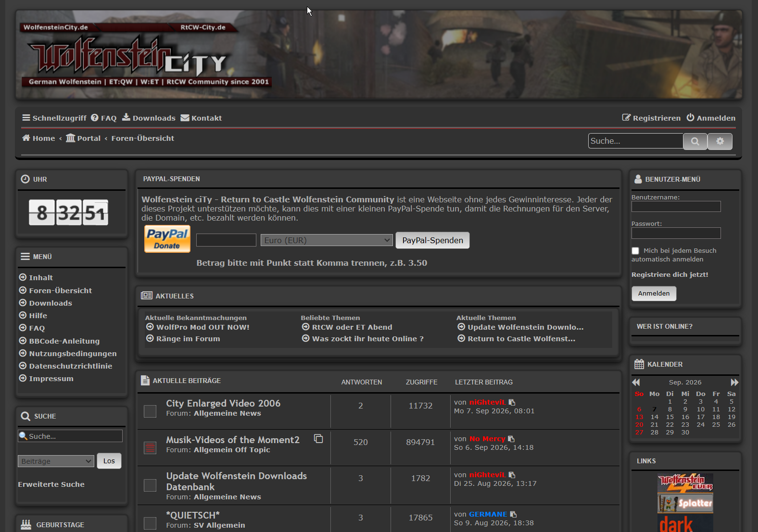Click Registriere dich jetzt! link
The height and width of the screenshot is (532, 758).
(670, 274)
